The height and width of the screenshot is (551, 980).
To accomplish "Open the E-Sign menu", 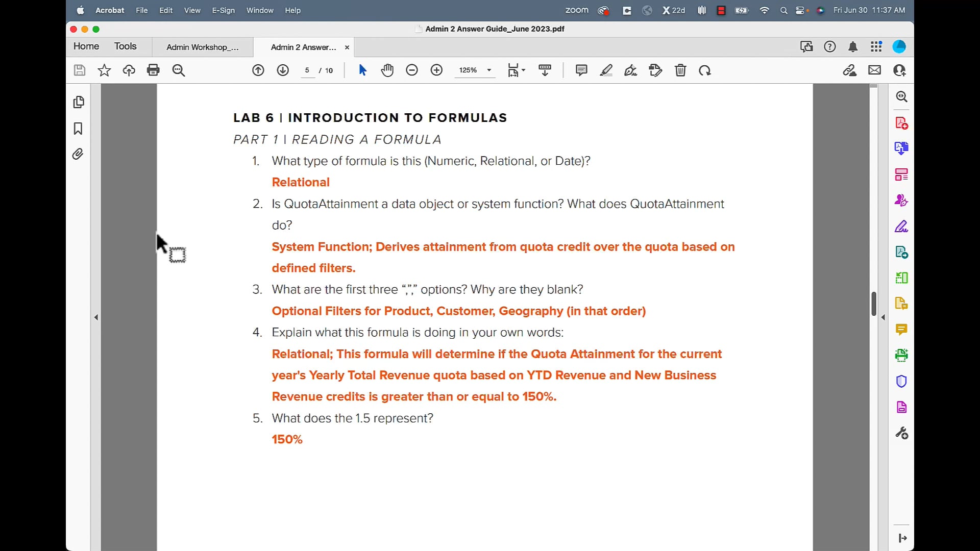I will [x=223, y=10].
